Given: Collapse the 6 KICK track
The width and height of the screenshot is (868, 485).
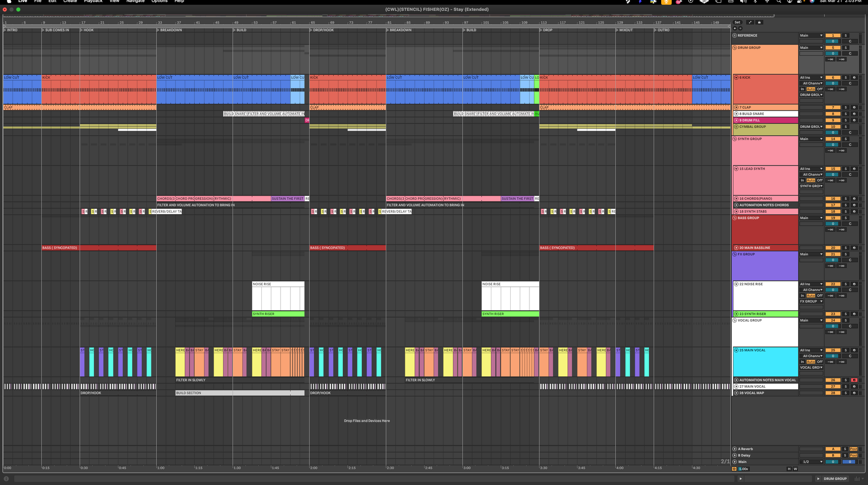Looking at the screenshot, I should [736, 78].
